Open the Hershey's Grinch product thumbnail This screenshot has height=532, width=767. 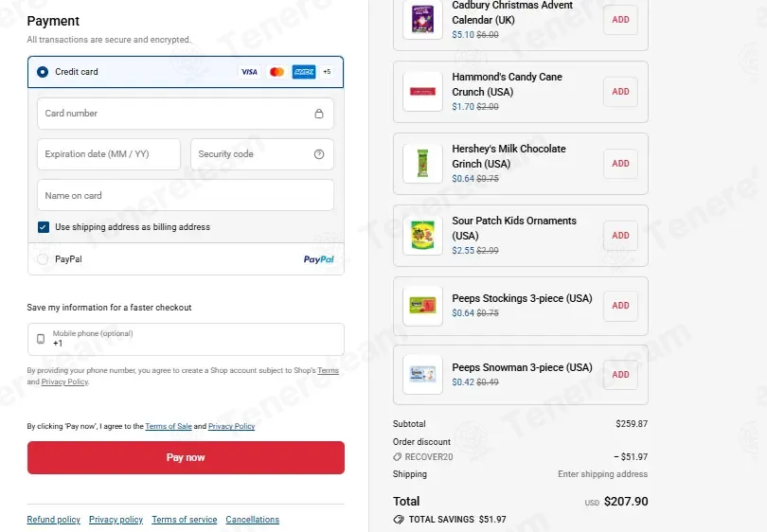(x=422, y=164)
